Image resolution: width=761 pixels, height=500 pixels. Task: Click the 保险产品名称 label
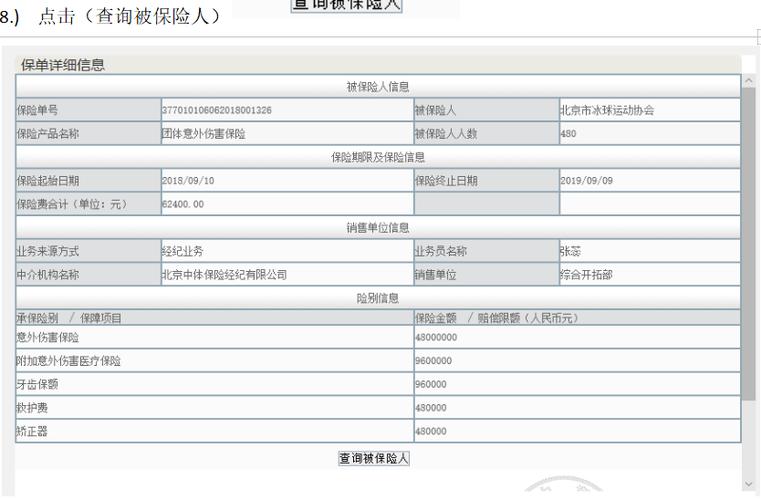point(48,133)
